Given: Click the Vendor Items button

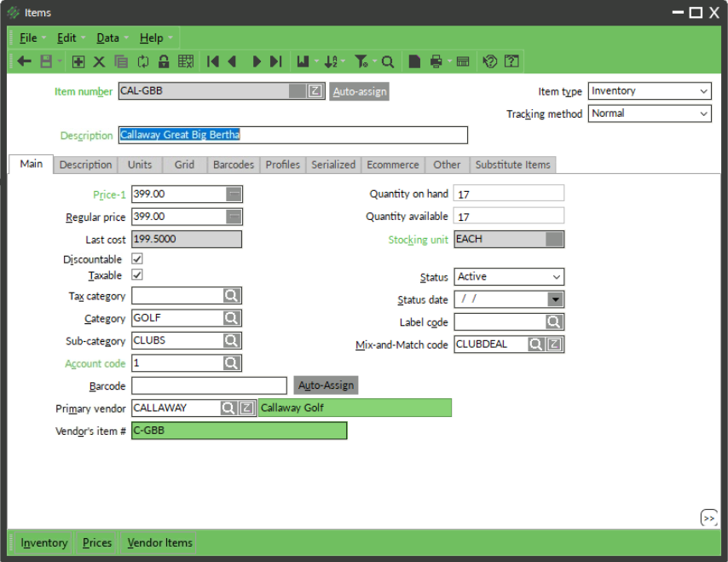Looking at the screenshot, I should [159, 543].
